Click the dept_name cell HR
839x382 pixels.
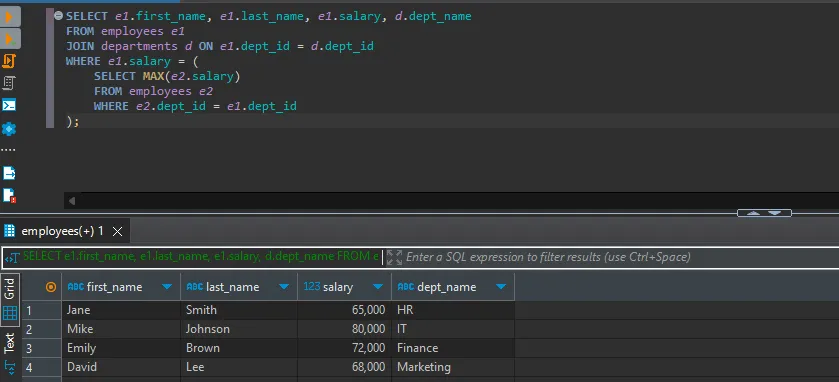(453, 310)
